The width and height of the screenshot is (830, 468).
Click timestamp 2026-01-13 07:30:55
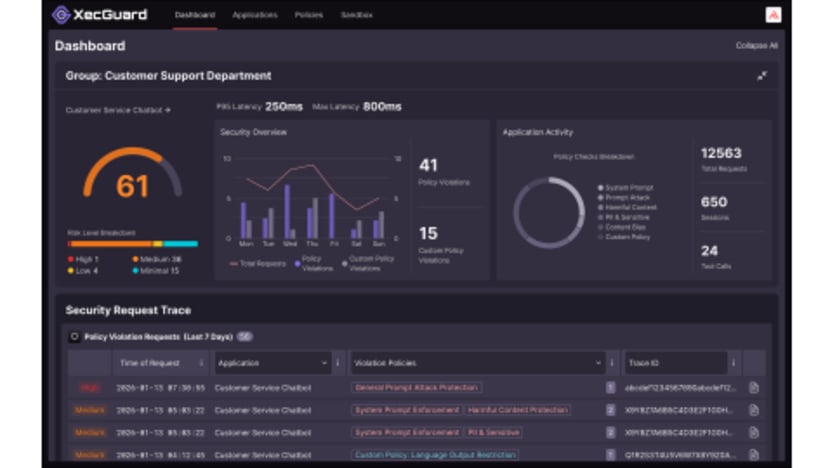[160, 388]
